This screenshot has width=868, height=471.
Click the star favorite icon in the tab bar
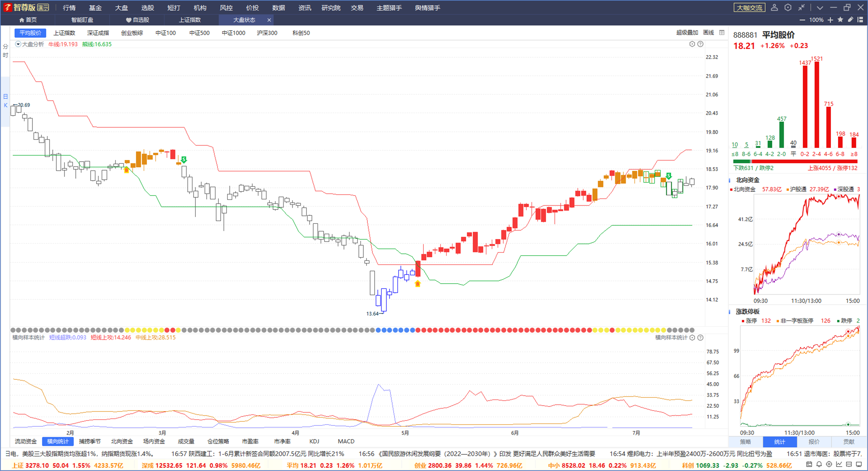pos(840,20)
